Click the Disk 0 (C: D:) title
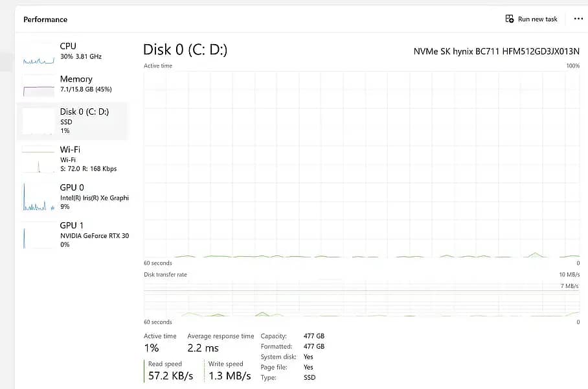Screen dimensions: 588x389 pos(185,50)
